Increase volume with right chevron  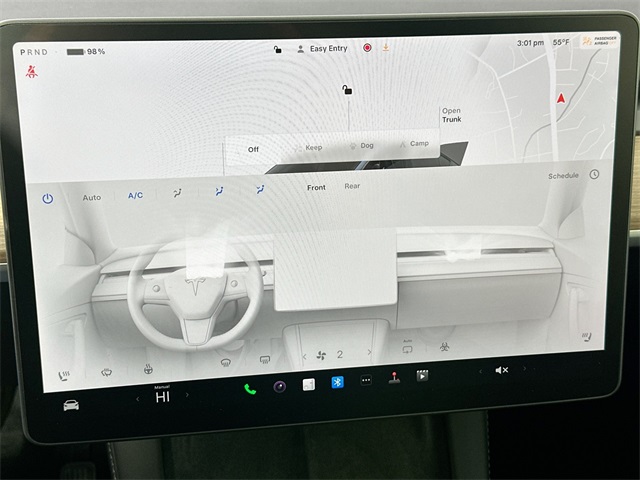coord(524,369)
